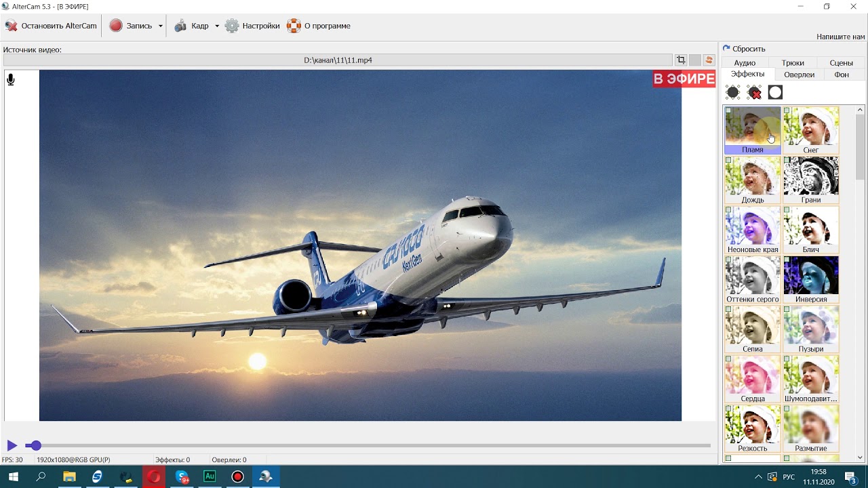Switch to the Аудио tab
Image resolution: width=868 pixels, height=488 pixels.
(745, 62)
